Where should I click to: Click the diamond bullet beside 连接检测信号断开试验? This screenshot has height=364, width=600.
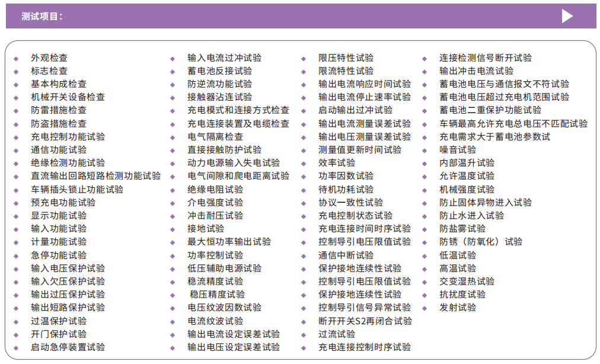tap(425, 58)
